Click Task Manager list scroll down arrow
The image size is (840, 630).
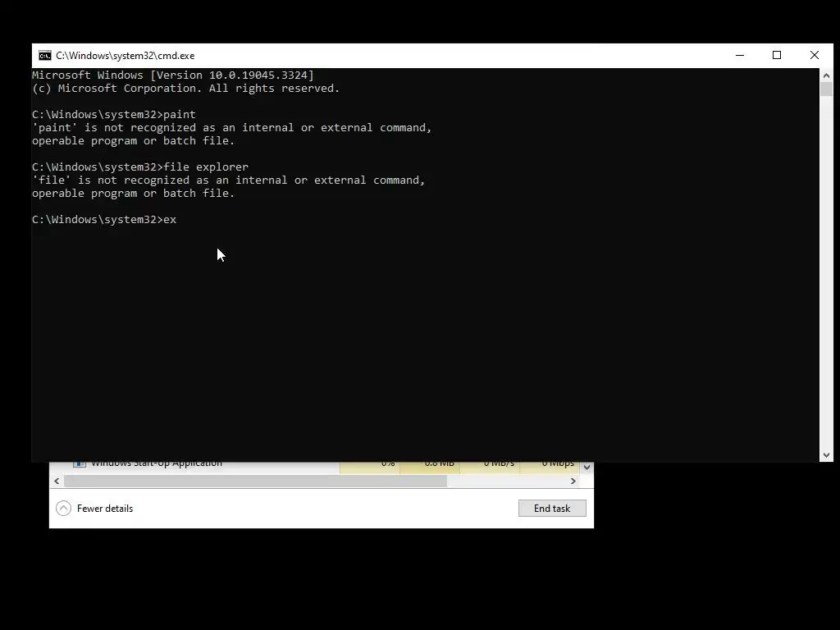coord(587,467)
